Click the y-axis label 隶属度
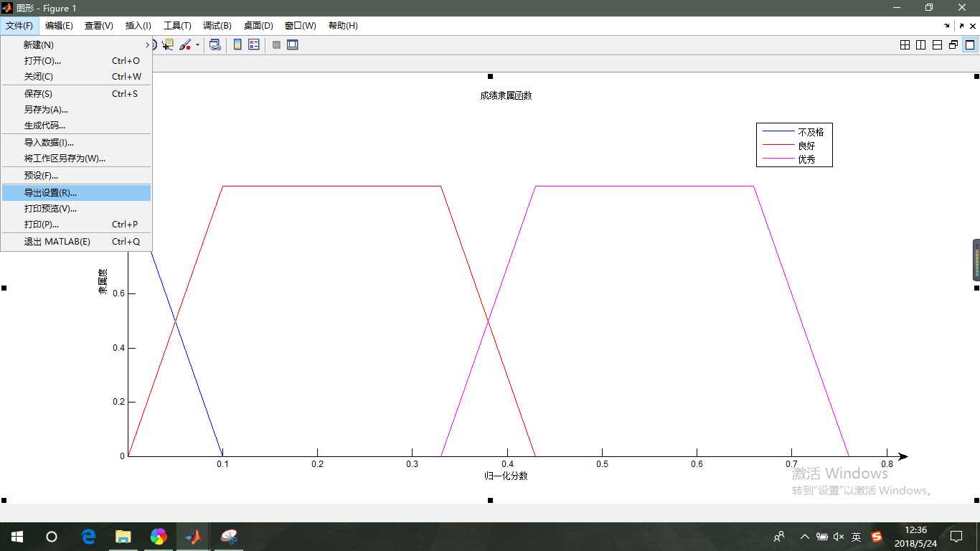 (x=103, y=281)
